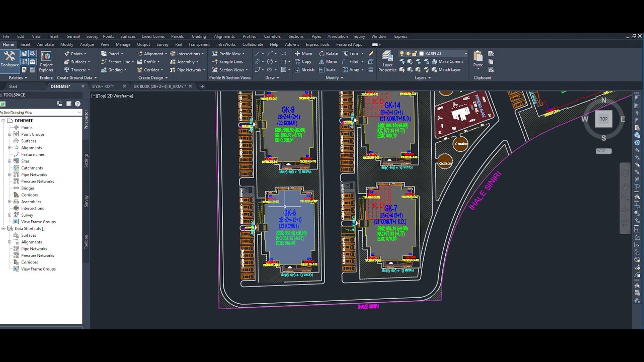Screen dimensions: 644x362
Task: Click the N direction on compass ring
Action: [x=604, y=101]
